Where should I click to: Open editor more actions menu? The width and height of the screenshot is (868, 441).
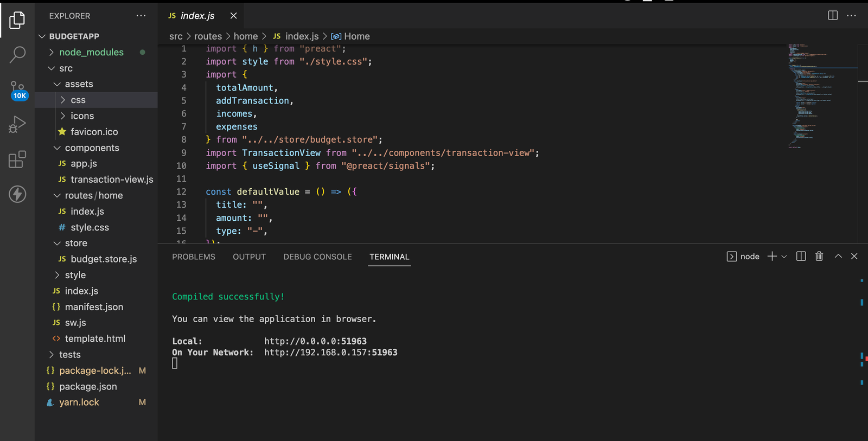852,16
